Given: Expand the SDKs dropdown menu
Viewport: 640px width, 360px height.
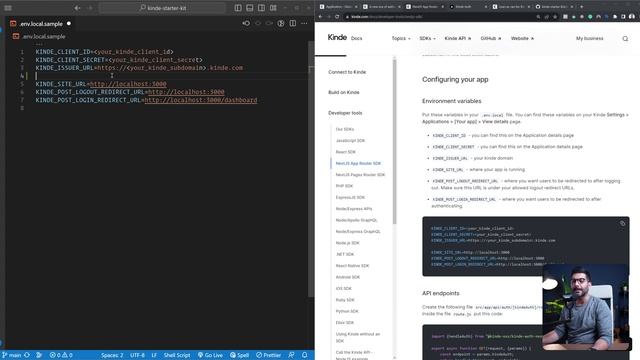Looking at the screenshot, I should (x=427, y=38).
